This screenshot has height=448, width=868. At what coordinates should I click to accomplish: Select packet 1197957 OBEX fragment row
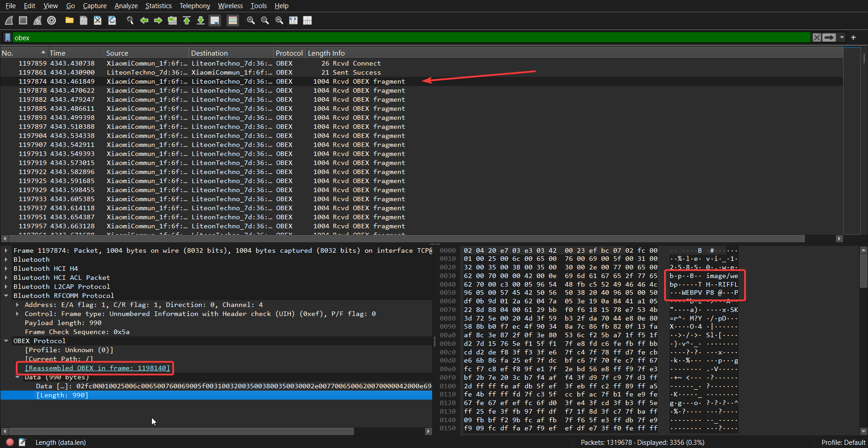(x=421, y=226)
